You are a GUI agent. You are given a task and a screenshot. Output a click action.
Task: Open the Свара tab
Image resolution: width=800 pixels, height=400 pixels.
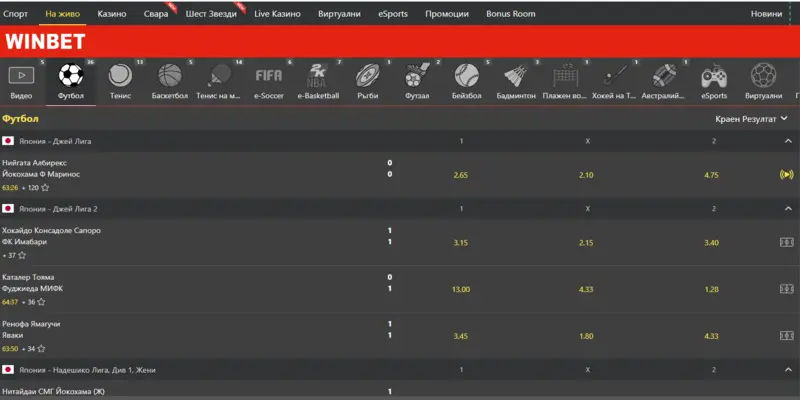[x=156, y=14]
